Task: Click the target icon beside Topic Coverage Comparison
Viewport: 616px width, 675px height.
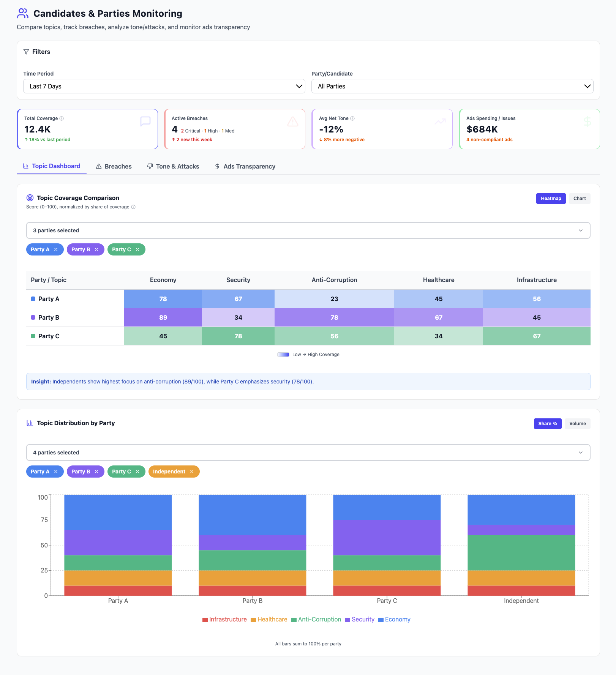Action: [x=30, y=198]
